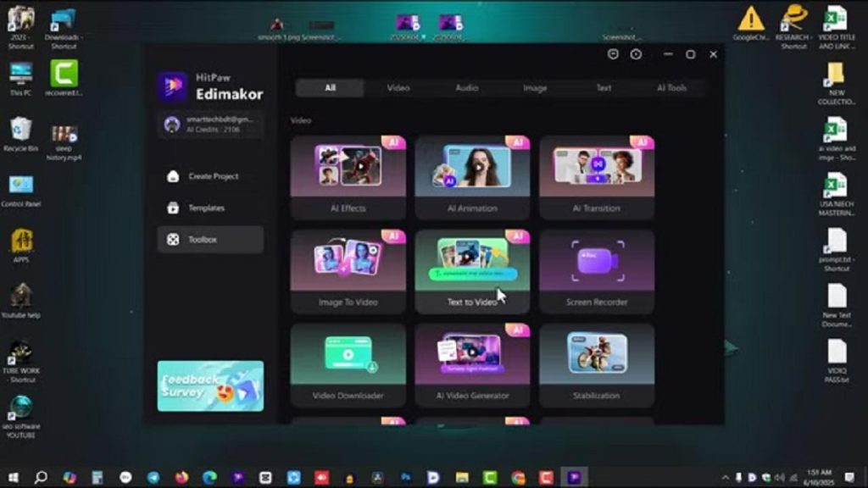Click the round icon beside the minimize button

[636, 54]
